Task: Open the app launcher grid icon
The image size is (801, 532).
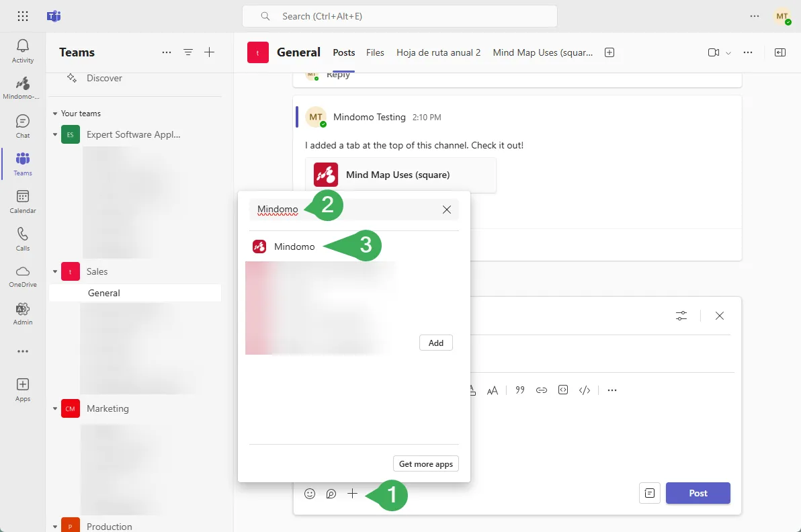Action: [22, 16]
